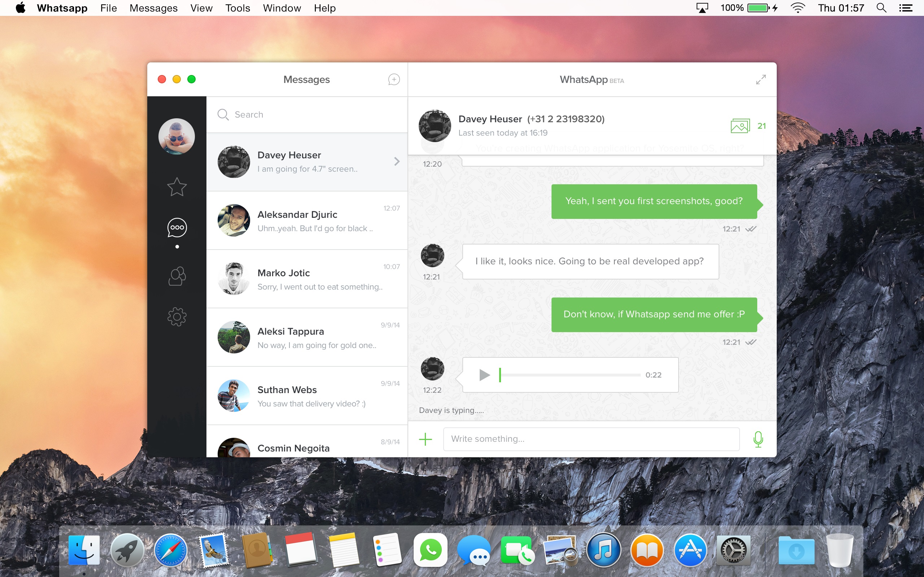The width and height of the screenshot is (924, 577).
Task: Select the chat bubbles sidebar icon
Action: click(x=177, y=228)
